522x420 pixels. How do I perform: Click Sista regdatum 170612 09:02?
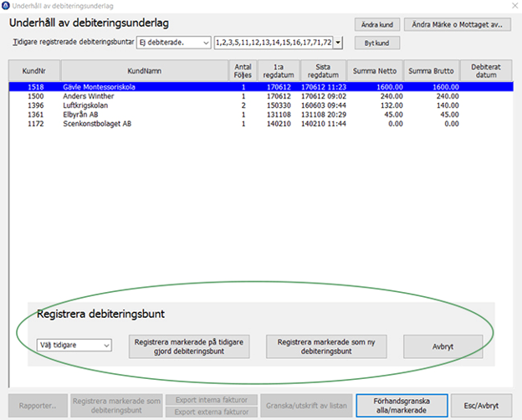point(324,96)
